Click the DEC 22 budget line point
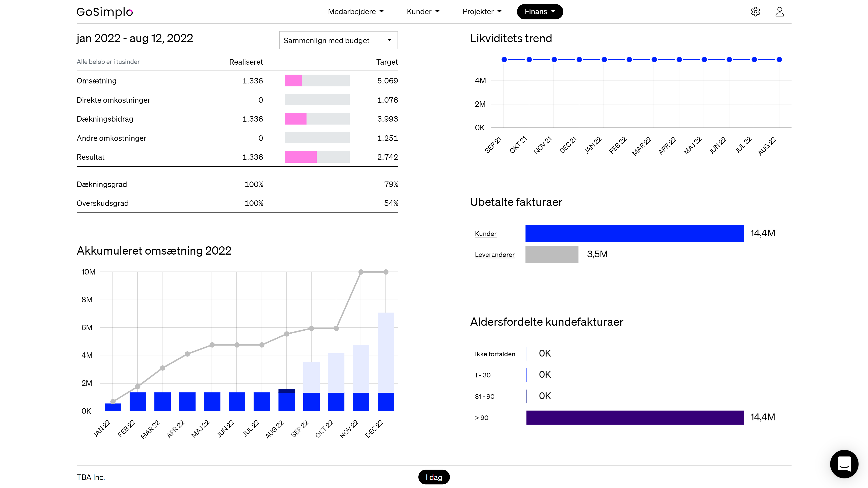This screenshot has height=488, width=868. pyautogui.click(x=385, y=272)
